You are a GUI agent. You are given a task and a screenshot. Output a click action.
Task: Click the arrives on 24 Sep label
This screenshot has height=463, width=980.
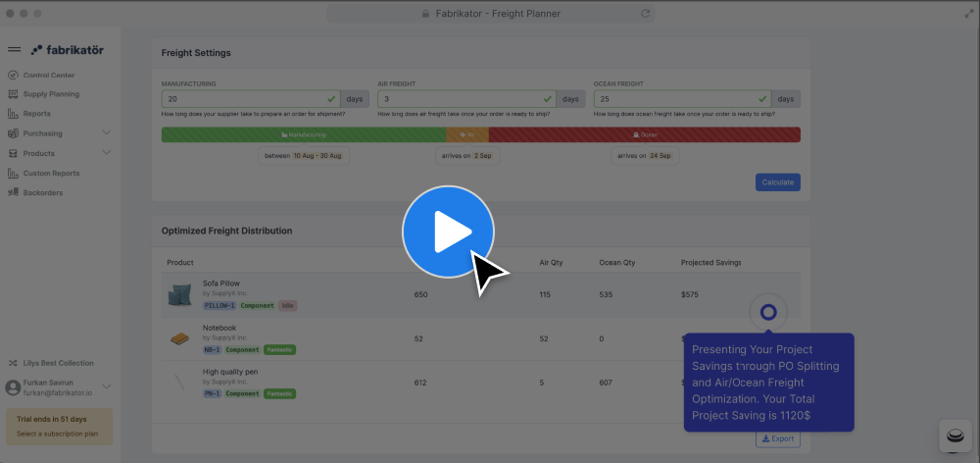[645, 156]
